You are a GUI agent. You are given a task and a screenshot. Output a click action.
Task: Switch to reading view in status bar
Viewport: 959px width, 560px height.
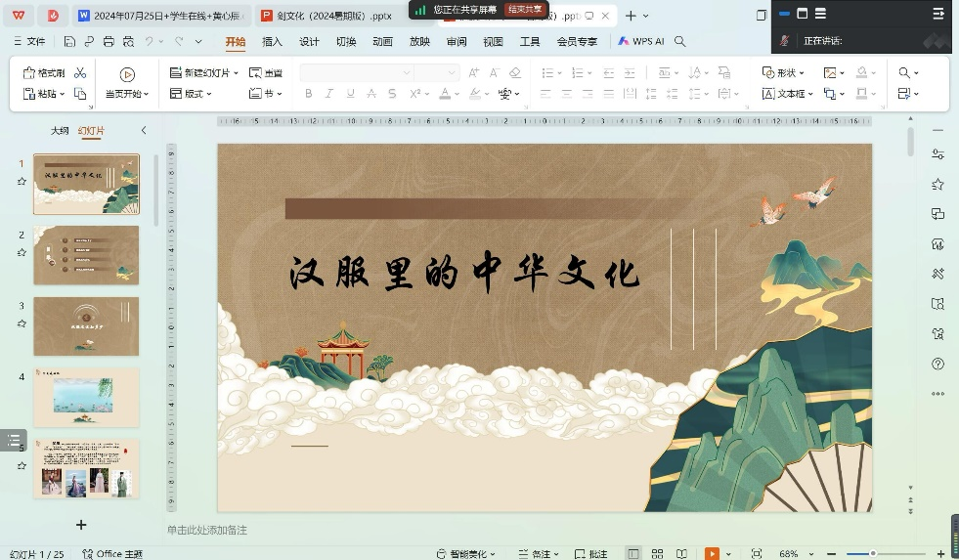682,553
